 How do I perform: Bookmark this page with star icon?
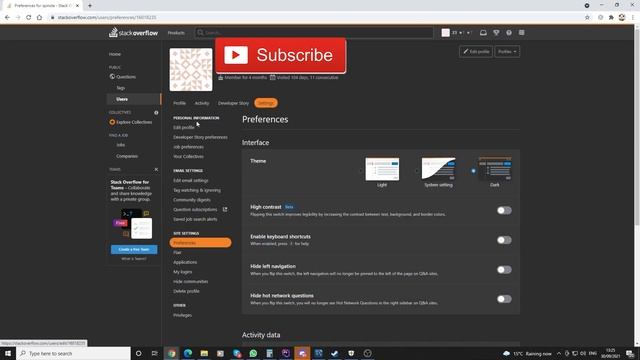[587, 18]
